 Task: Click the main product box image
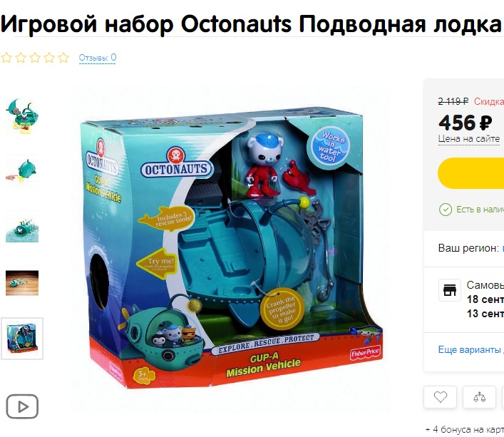click(231, 249)
